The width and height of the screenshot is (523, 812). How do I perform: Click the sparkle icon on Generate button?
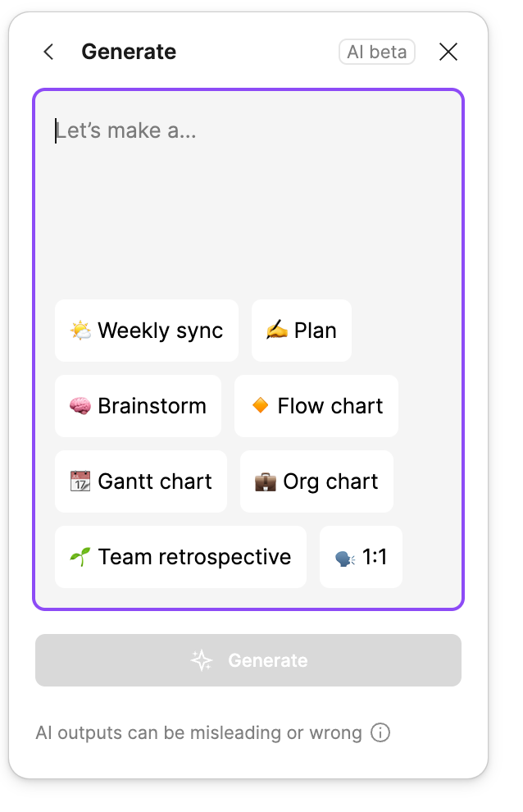(202, 660)
